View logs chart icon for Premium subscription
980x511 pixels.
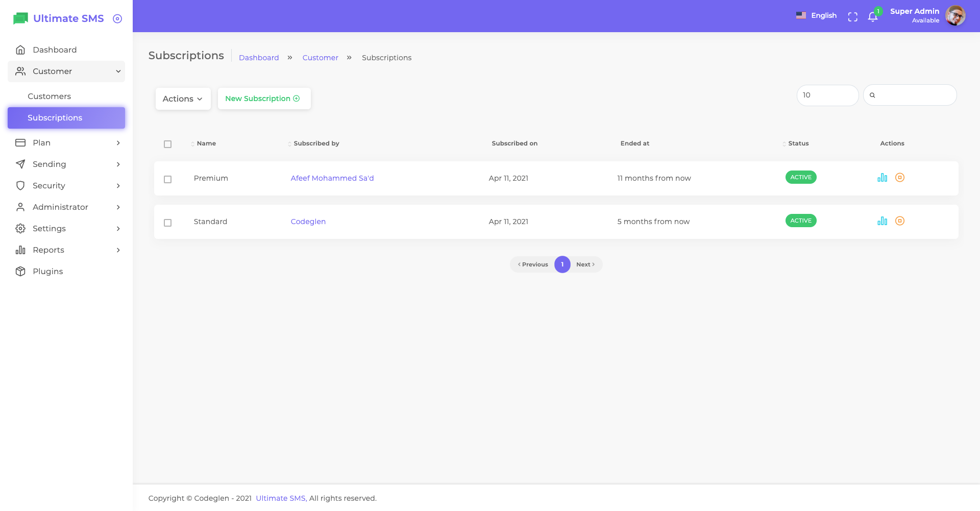[x=882, y=178]
